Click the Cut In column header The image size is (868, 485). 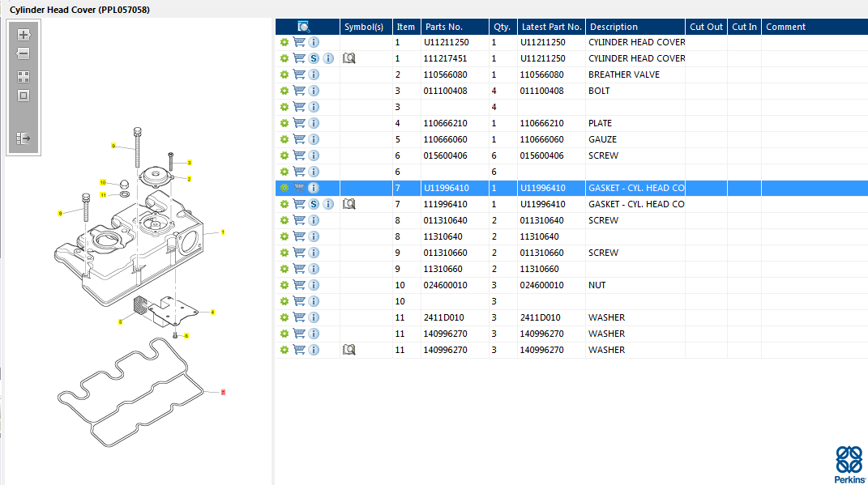point(745,27)
